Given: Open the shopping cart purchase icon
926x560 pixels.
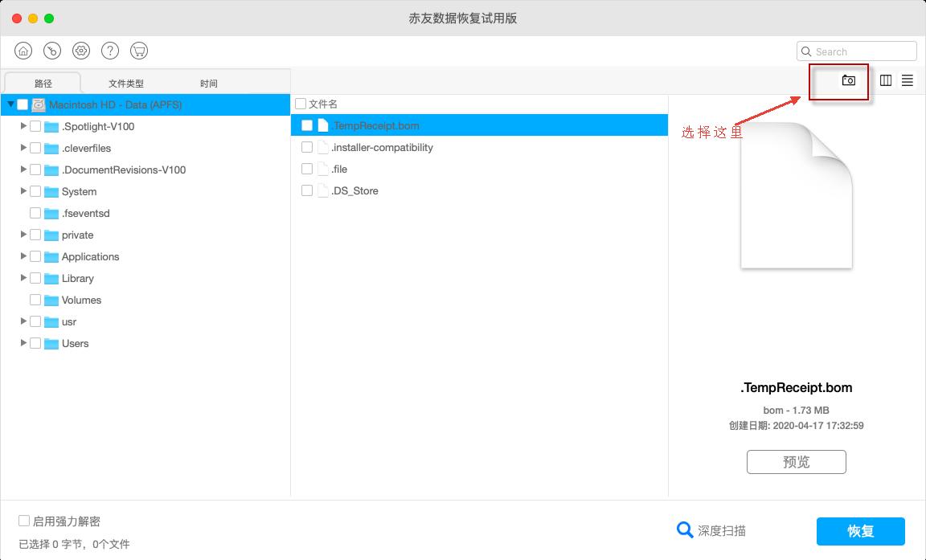Looking at the screenshot, I should [x=138, y=50].
